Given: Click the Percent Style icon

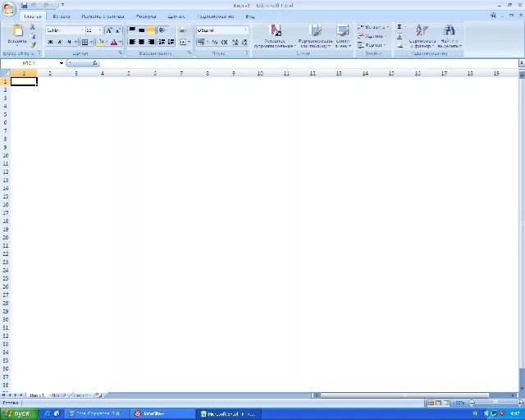Looking at the screenshot, I should [x=215, y=42].
